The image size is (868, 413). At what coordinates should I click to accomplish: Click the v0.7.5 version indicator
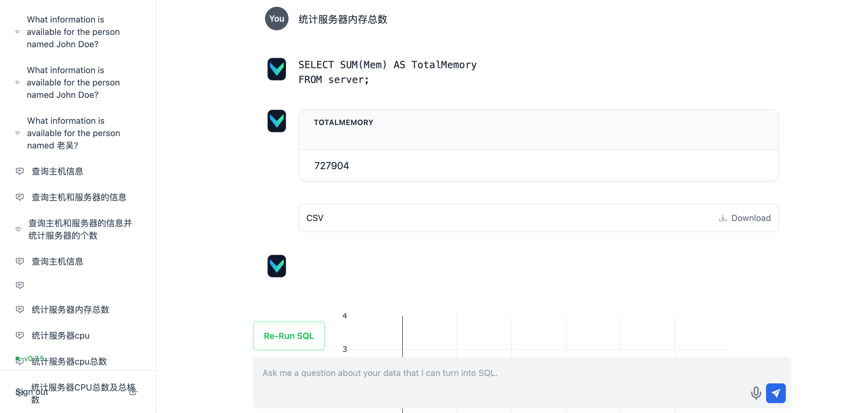tap(34, 358)
